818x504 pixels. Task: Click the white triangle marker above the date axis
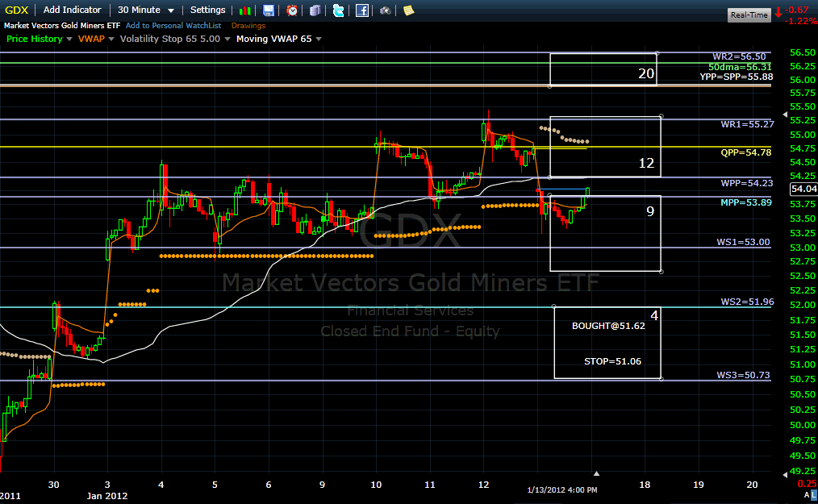(x=596, y=473)
